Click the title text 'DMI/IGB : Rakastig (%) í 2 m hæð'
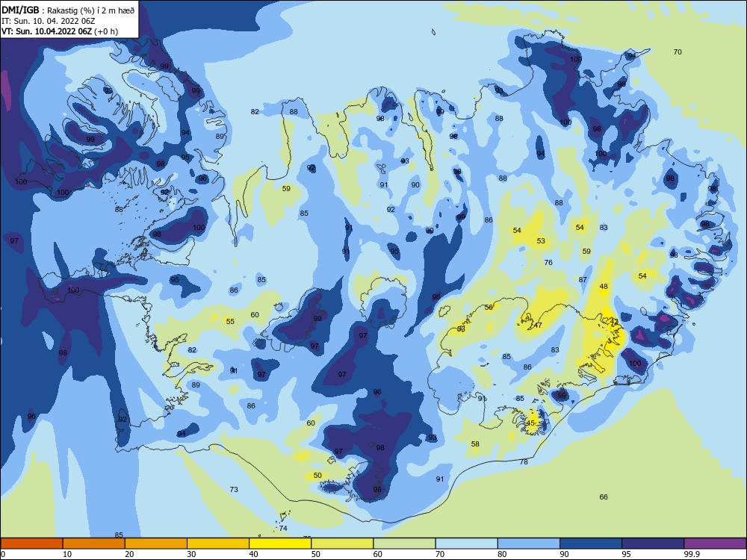This screenshot has height=560, width=747. tap(68, 10)
